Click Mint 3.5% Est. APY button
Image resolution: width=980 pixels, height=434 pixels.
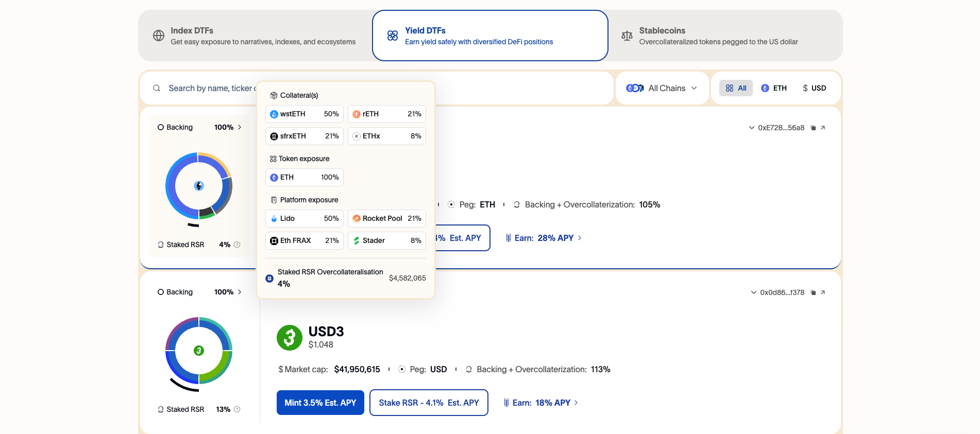tap(320, 403)
